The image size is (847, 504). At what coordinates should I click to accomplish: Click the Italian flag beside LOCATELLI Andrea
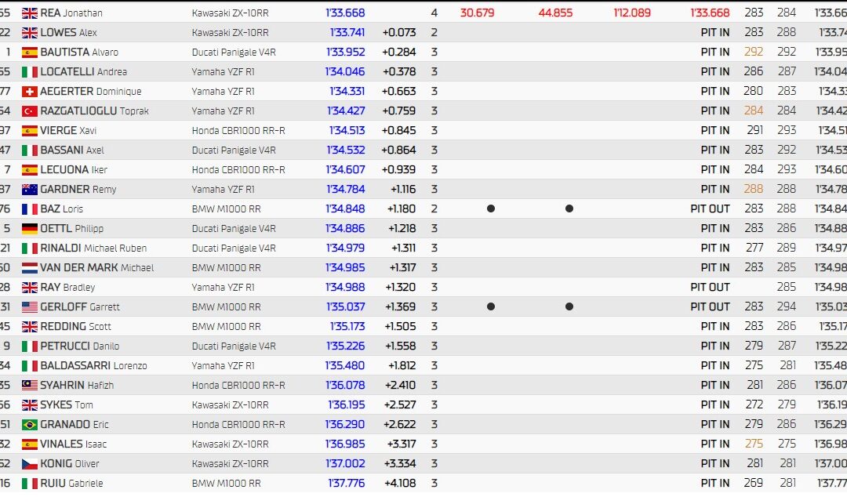(30, 72)
